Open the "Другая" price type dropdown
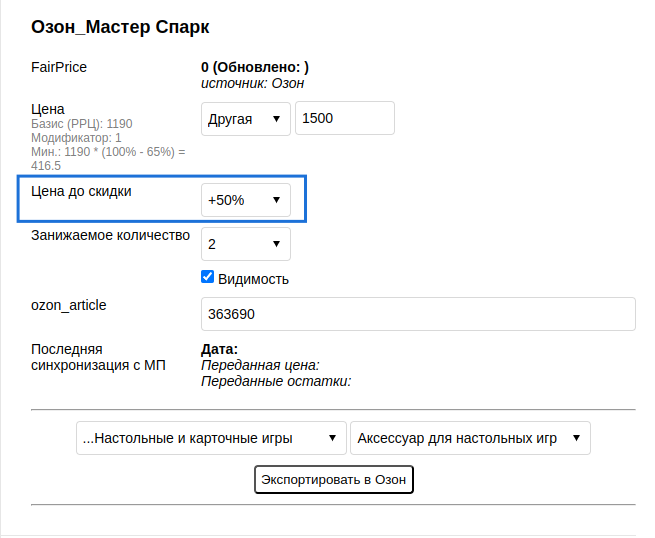 click(246, 118)
